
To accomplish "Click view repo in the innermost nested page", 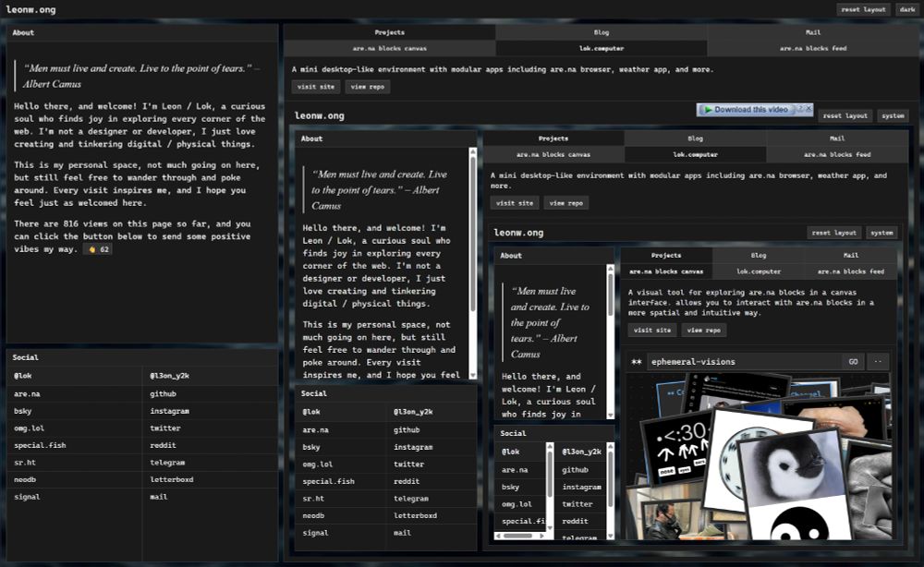I will (704, 331).
